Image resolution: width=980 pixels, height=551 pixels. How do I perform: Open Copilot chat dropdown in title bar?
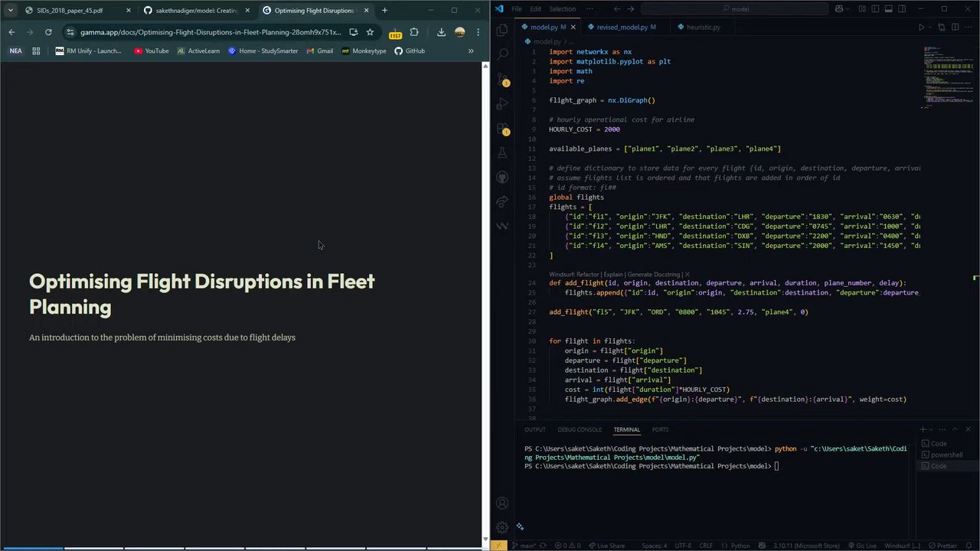[x=848, y=9]
